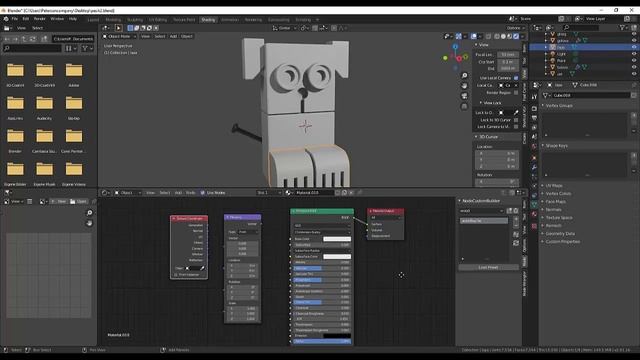Click the file browser search field
Image resolution: width=640 pixels, height=360 pixels.
pos(32,48)
